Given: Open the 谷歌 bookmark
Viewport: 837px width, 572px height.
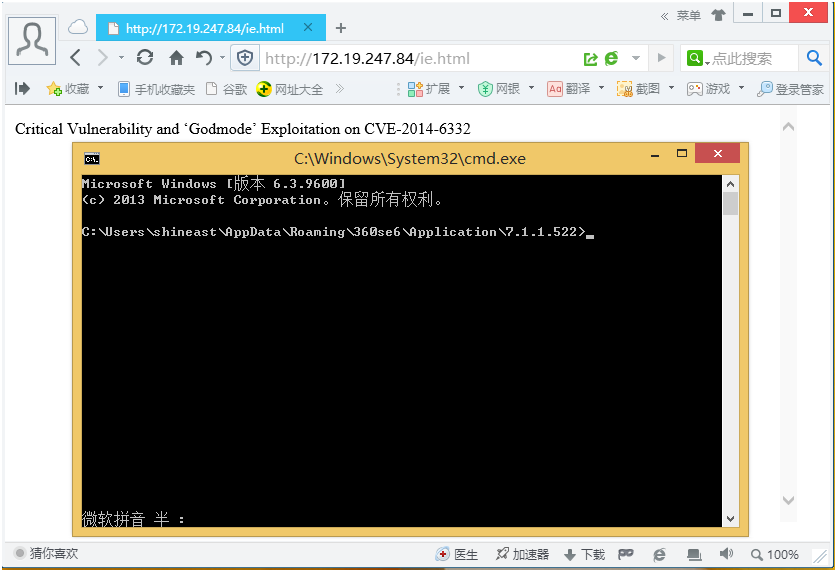Looking at the screenshot, I should point(227,89).
